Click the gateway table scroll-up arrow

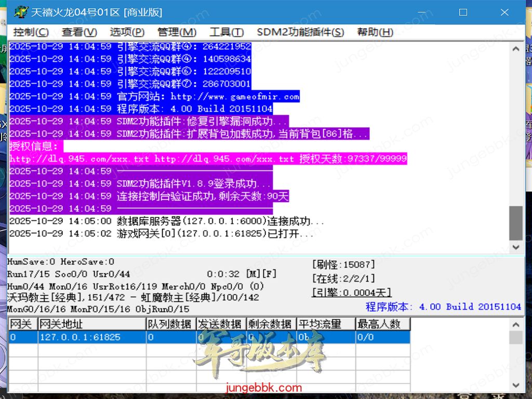tap(516, 325)
